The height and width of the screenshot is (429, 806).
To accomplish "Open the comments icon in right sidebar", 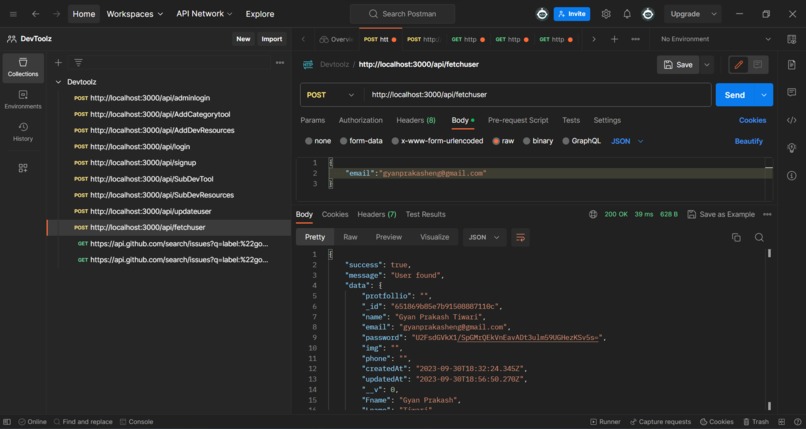I will tap(792, 92).
